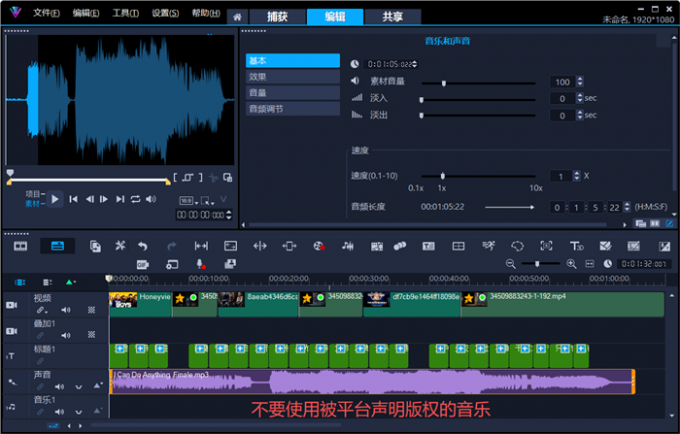680x434 pixels.
Task: Switch to the 捕获 tab
Action: tap(278, 17)
